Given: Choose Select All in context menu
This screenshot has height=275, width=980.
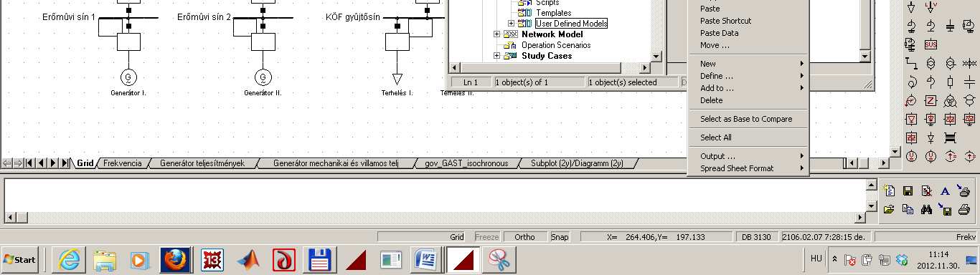Looking at the screenshot, I should click(716, 137).
